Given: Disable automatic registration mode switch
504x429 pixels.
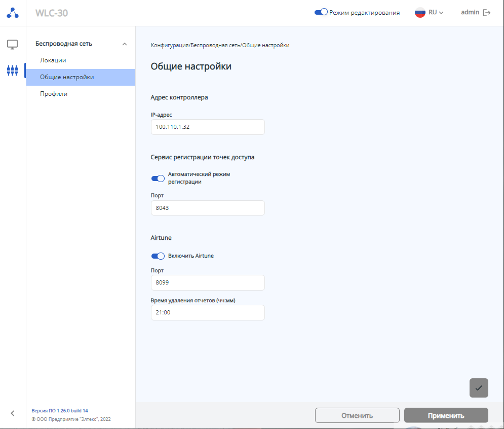Looking at the screenshot, I should [158, 178].
